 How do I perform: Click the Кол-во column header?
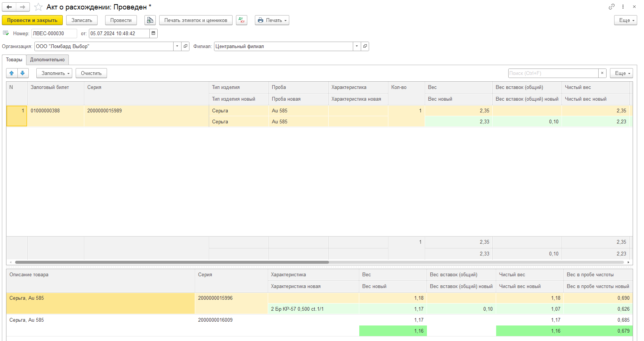406,93
